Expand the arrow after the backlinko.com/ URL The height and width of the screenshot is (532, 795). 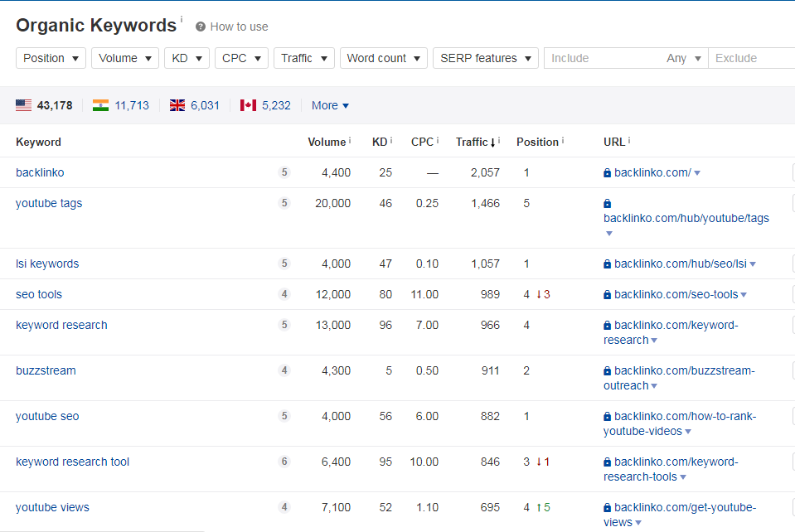click(x=697, y=173)
